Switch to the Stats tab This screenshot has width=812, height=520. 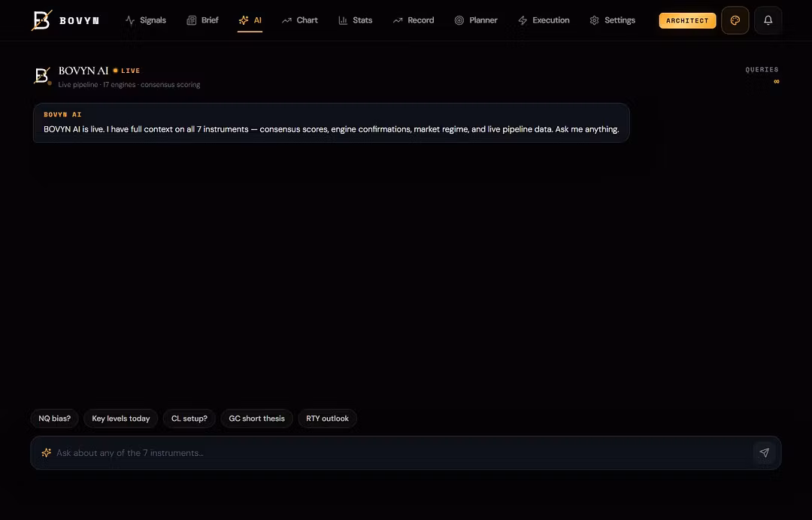coord(355,20)
